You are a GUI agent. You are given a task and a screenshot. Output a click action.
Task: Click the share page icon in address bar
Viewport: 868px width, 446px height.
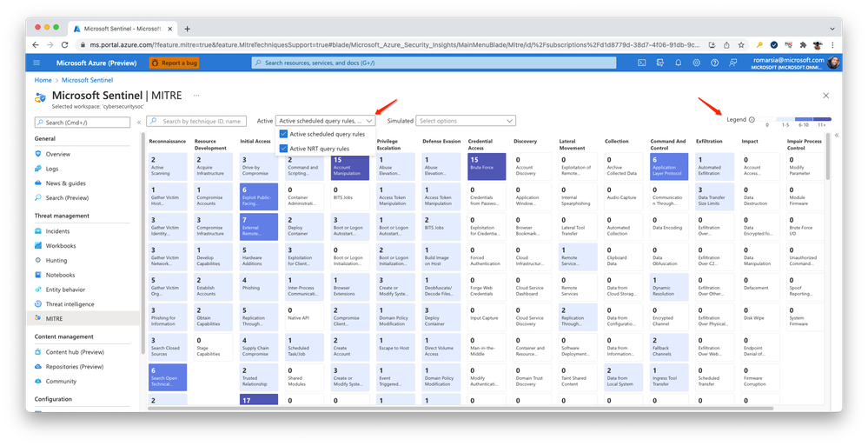(x=727, y=45)
